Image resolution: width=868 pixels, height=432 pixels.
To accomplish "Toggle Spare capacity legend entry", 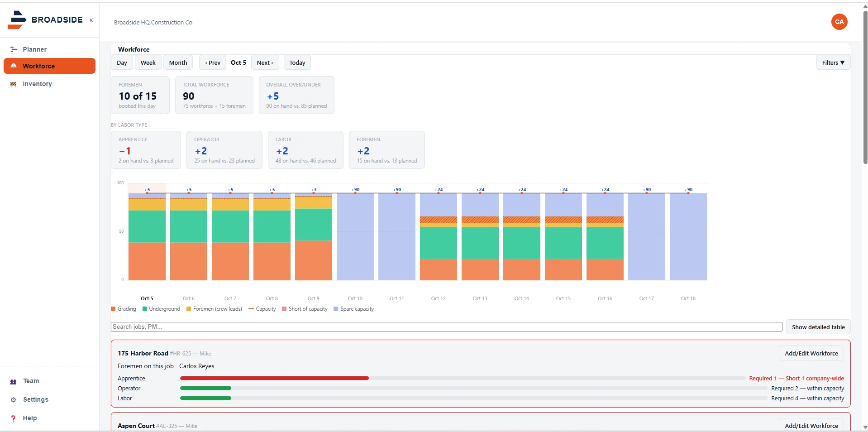I will point(353,309).
